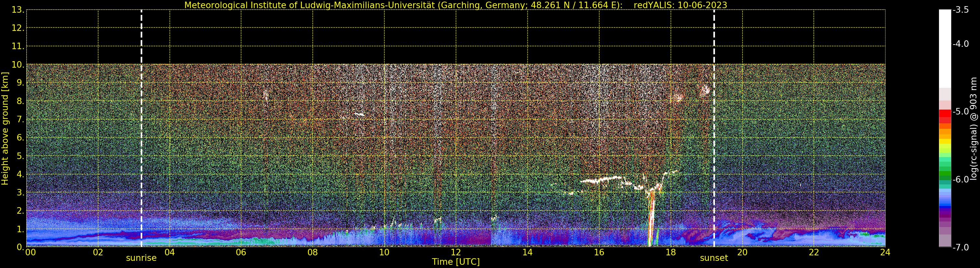980x268 pixels.
Task: Click the height tick label '8.'
Action: coord(21,101)
